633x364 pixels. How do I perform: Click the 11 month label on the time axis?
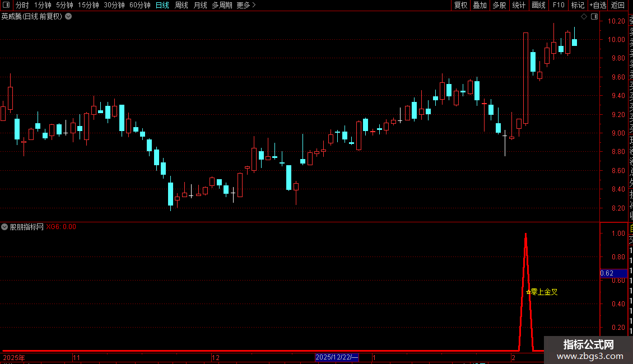pyautogui.click(x=76, y=357)
